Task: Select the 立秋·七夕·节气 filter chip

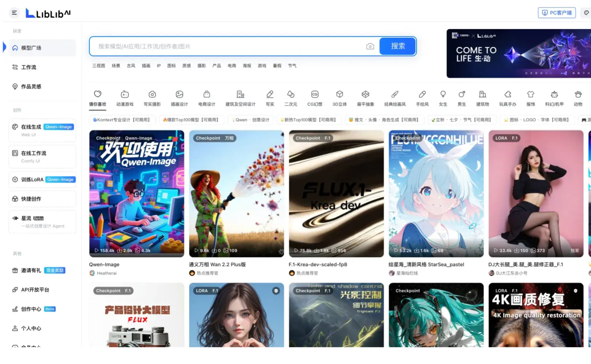Action: (x=462, y=120)
